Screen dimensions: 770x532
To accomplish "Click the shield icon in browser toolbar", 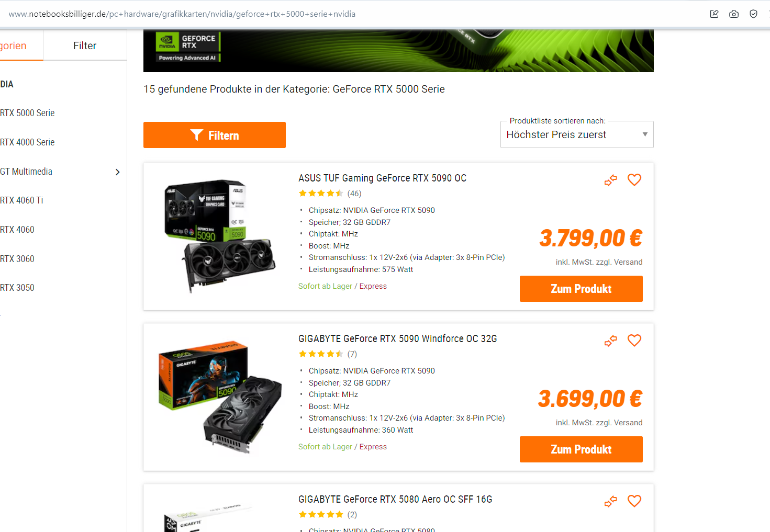I will (x=753, y=14).
